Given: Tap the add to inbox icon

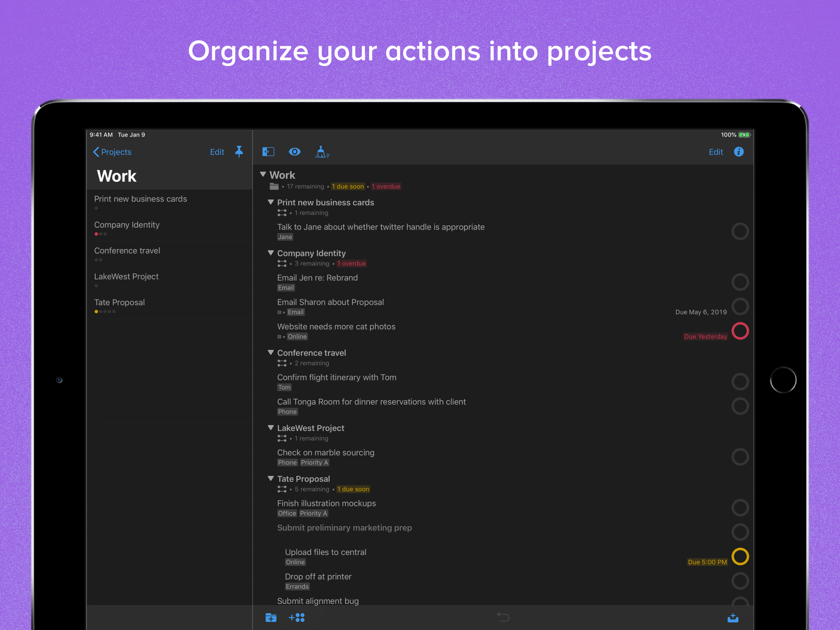Looking at the screenshot, I should click(x=733, y=618).
